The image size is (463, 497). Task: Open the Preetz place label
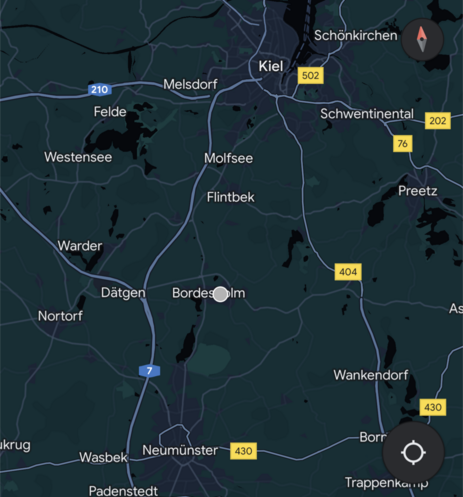pyautogui.click(x=418, y=191)
